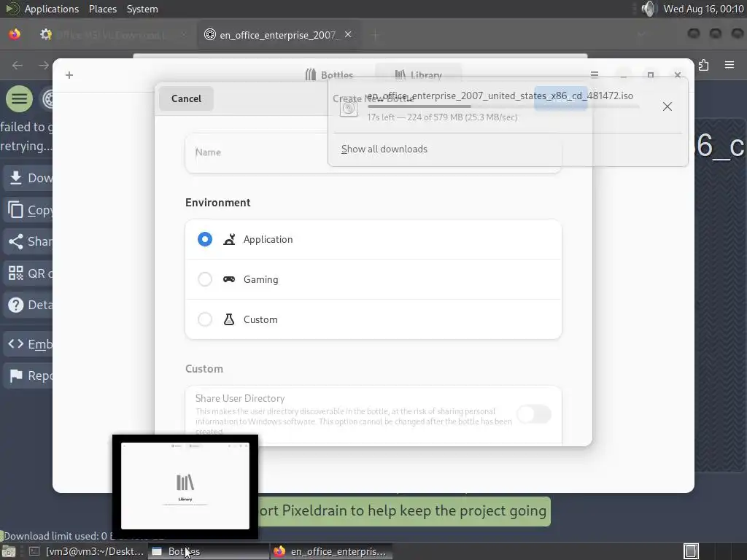The width and height of the screenshot is (747, 560).
Task: Click the show desktop icon
Action: tap(9, 551)
